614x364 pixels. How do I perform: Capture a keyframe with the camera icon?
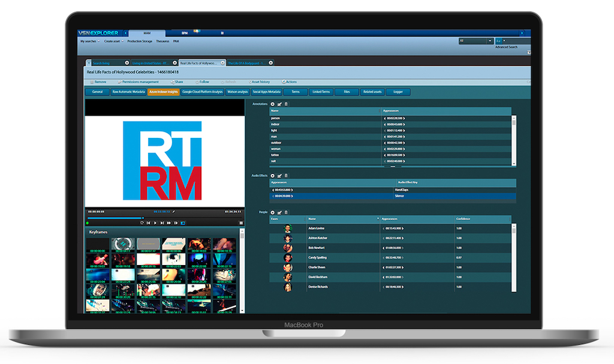coord(183,223)
